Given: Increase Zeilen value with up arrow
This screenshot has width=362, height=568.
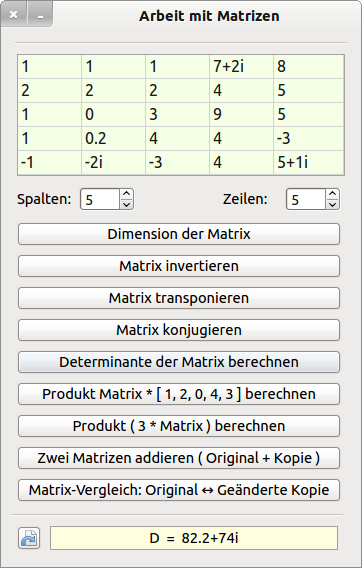Looking at the screenshot, I should (332, 194).
